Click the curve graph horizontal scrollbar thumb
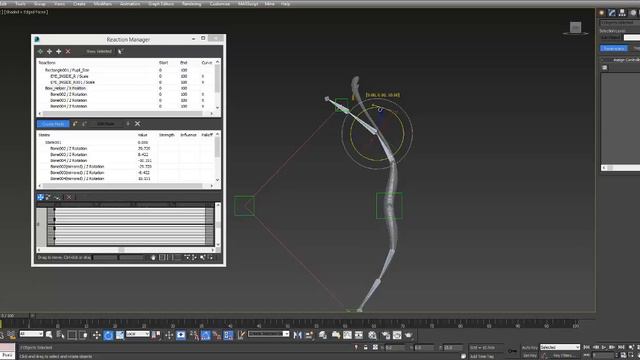The image size is (640, 360). click(121, 250)
